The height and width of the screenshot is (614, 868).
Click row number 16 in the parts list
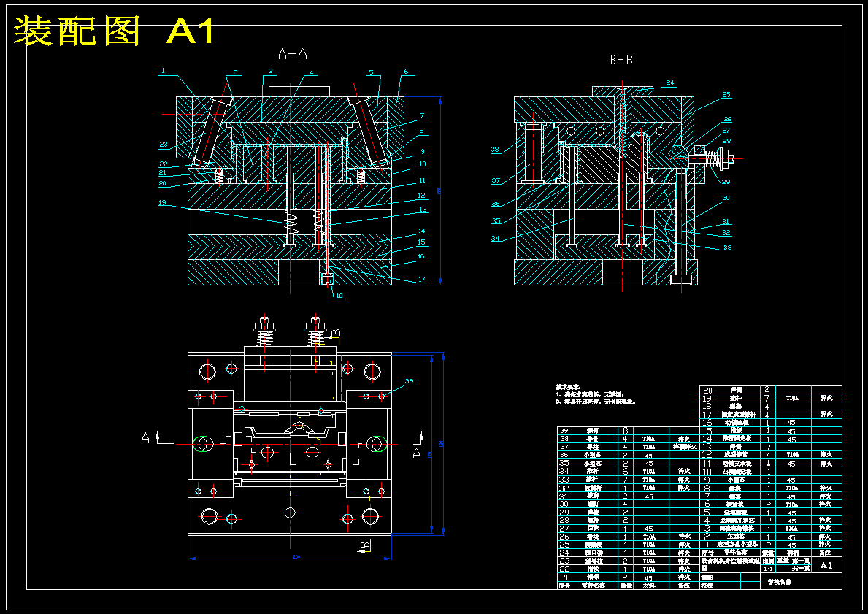click(x=707, y=423)
